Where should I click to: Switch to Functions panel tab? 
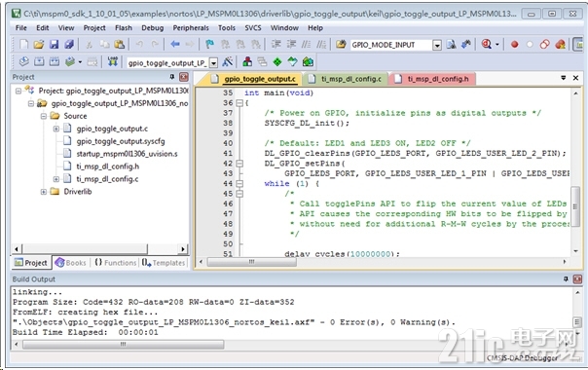tap(115, 263)
